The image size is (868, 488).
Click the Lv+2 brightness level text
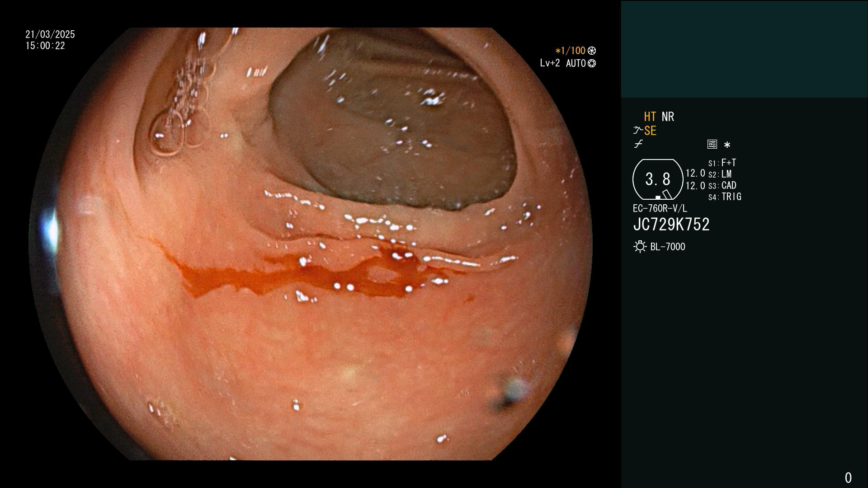[550, 63]
